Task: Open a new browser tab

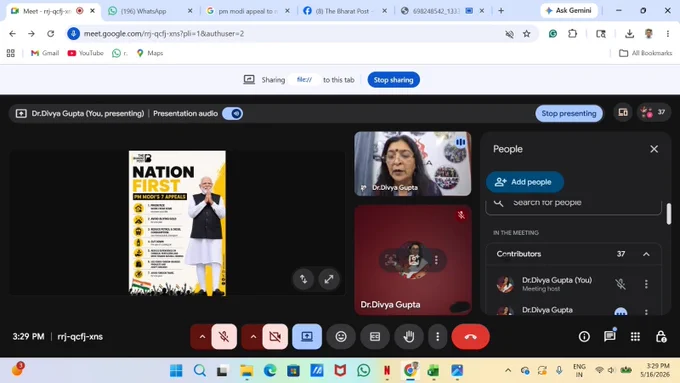Action: click(501, 11)
